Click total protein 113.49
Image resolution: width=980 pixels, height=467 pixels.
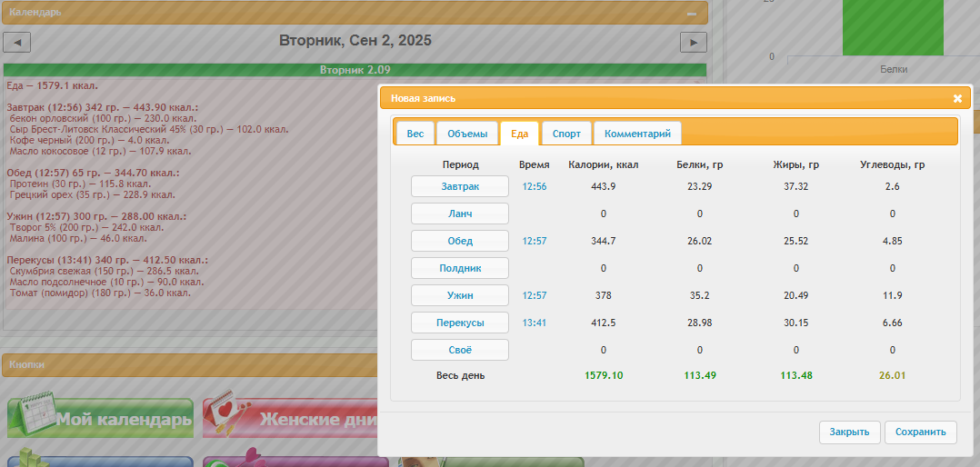[699, 376]
